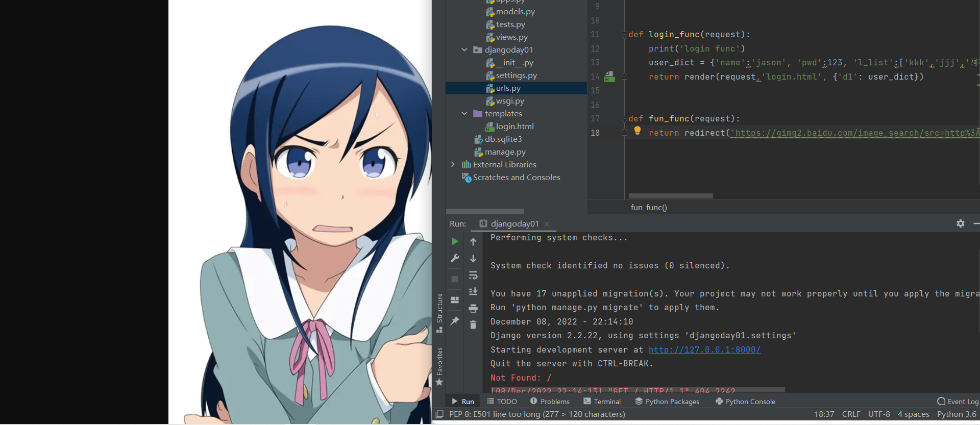Viewport: 980px width, 425px height.
Task: Click the 'Not Found: /' error line
Action: click(x=521, y=378)
